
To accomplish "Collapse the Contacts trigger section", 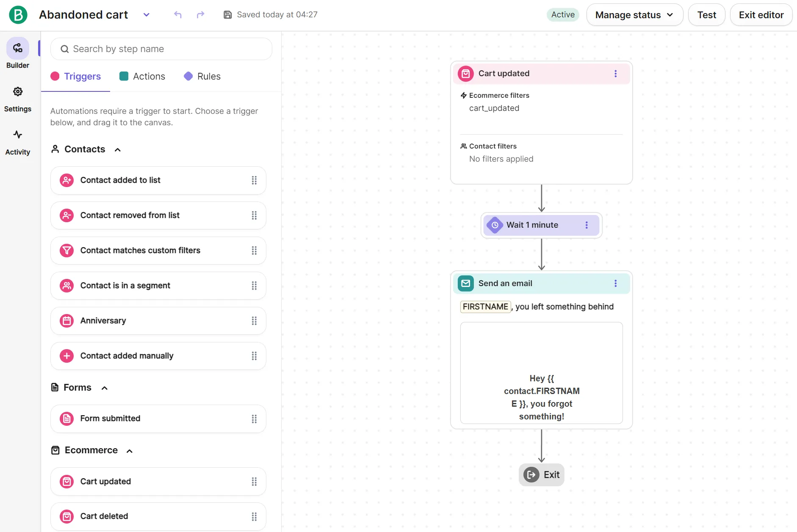I will (118, 150).
